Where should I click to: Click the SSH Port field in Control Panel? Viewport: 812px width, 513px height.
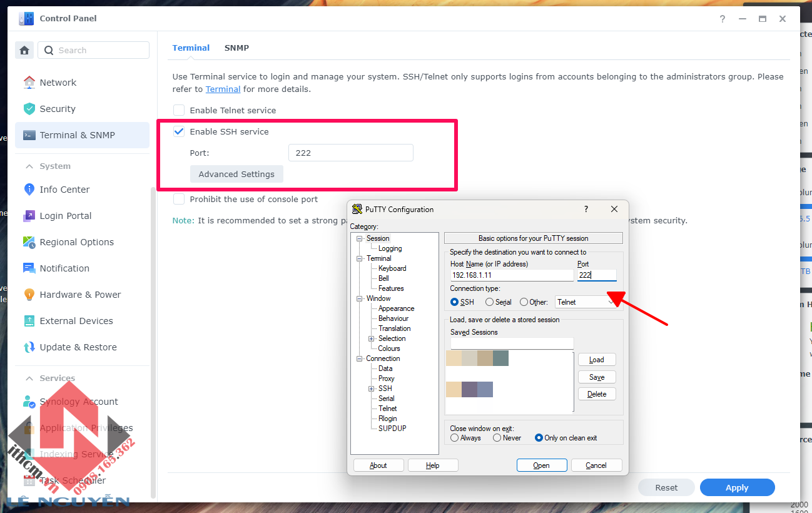[x=351, y=153]
